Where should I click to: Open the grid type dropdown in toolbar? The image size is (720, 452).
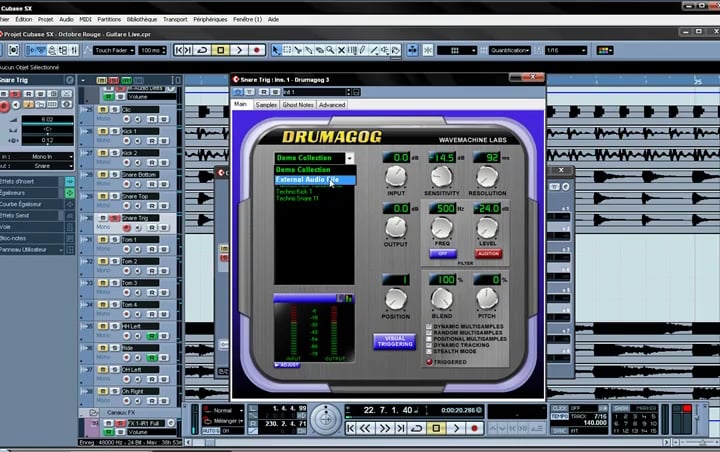(x=457, y=50)
